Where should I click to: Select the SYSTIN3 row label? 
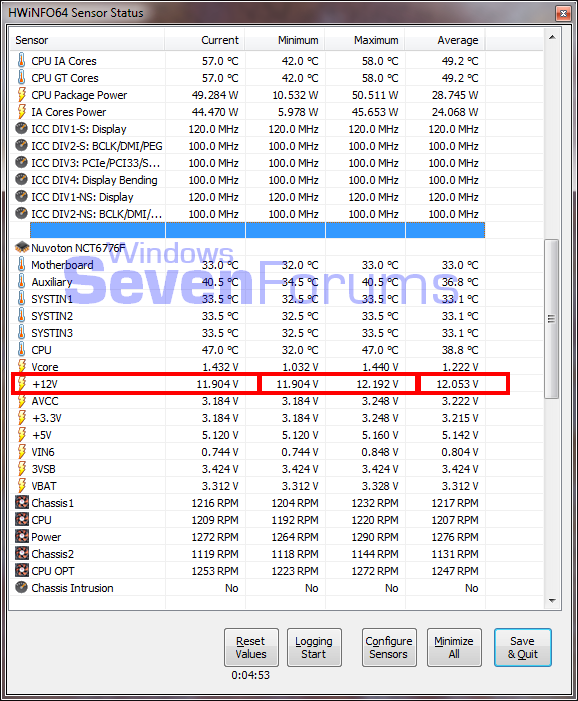[x=52, y=333]
